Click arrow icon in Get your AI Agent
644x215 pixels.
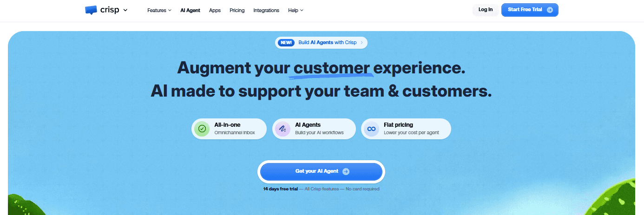346,171
